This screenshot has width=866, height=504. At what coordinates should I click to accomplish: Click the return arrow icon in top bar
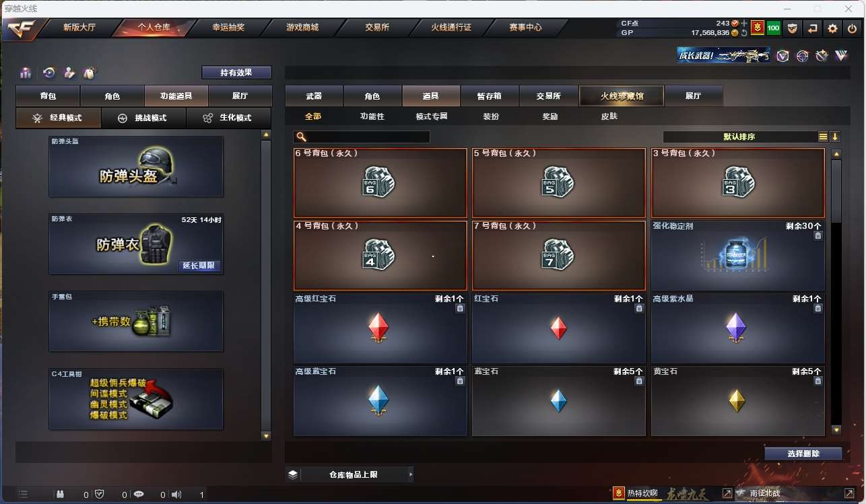[813, 28]
